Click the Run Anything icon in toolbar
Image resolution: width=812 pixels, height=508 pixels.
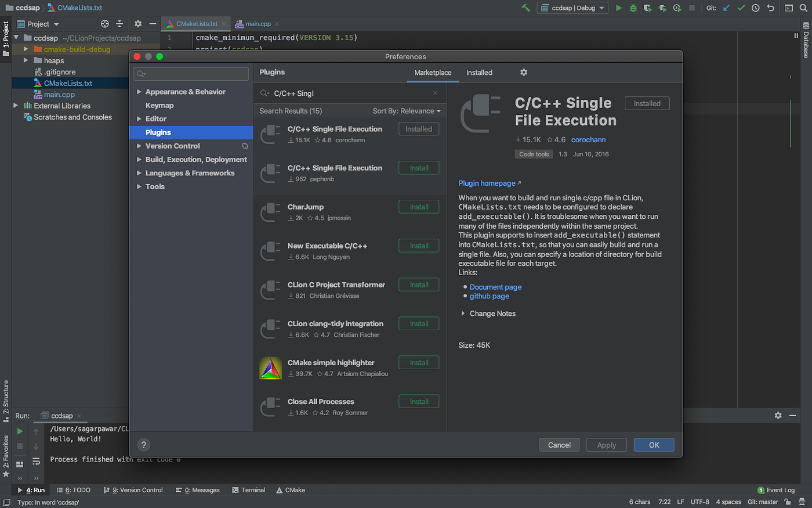[789, 8]
